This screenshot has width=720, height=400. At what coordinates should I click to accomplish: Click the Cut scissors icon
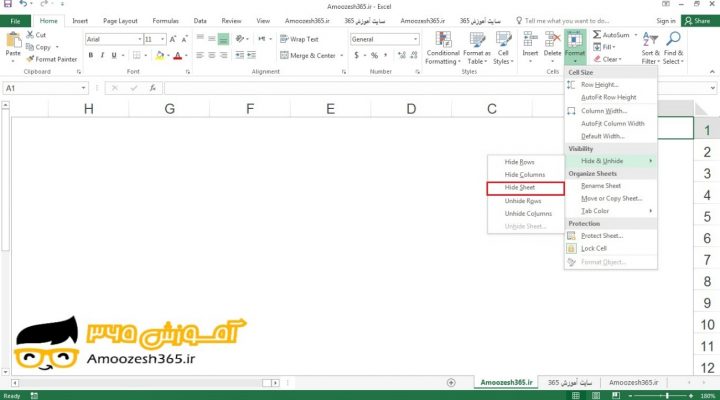[30, 35]
